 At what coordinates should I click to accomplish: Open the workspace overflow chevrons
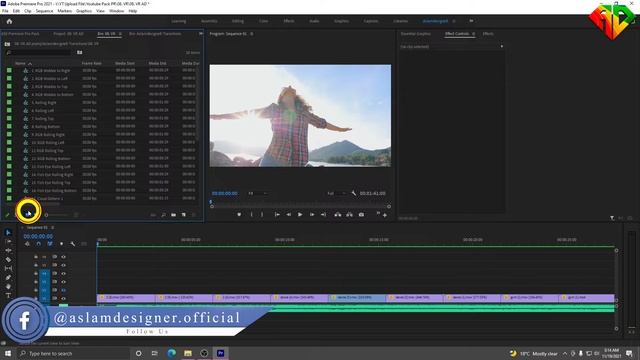471,21
